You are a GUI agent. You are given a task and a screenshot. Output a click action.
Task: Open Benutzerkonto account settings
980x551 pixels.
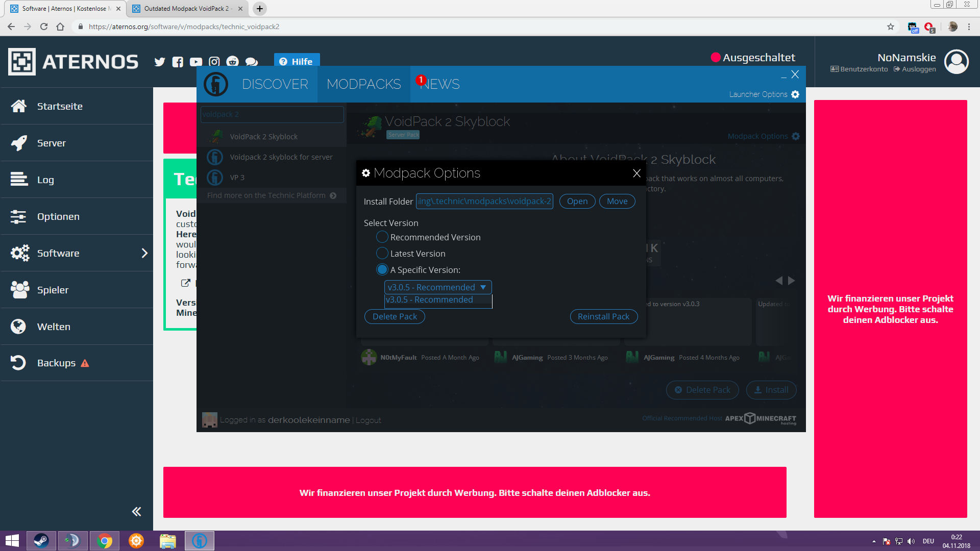coord(859,69)
